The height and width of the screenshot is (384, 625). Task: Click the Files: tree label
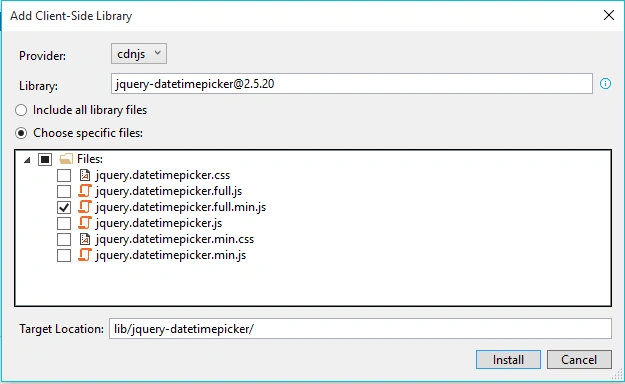pyautogui.click(x=90, y=159)
